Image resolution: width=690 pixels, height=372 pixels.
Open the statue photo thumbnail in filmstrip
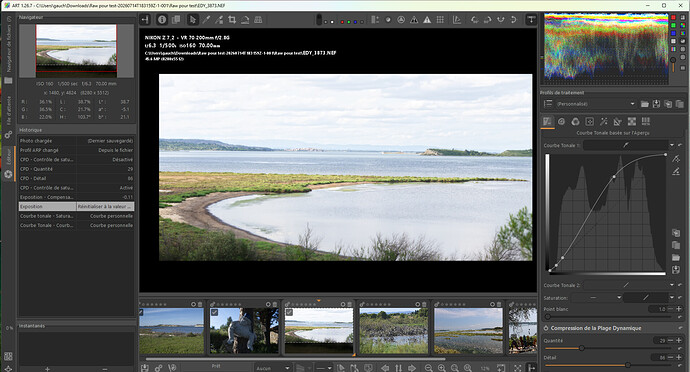point(244,330)
